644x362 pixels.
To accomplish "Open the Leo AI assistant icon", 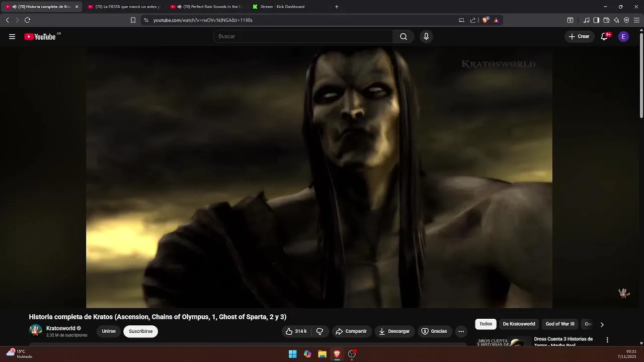I will [616, 20].
